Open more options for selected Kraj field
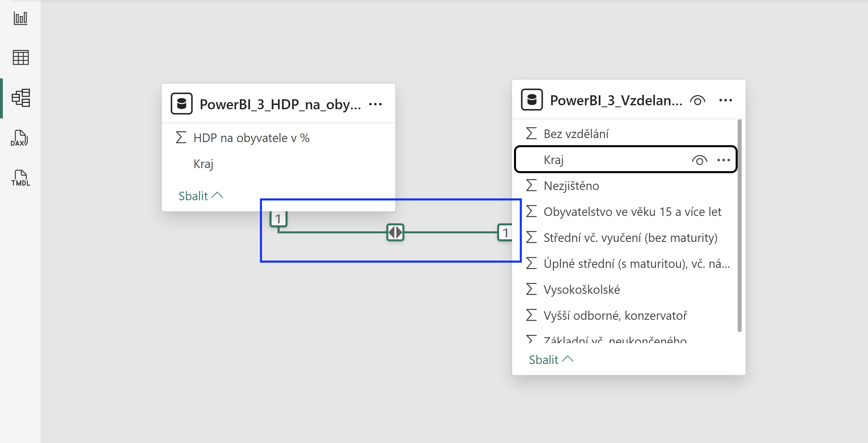This screenshot has width=868, height=443. [723, 160]
